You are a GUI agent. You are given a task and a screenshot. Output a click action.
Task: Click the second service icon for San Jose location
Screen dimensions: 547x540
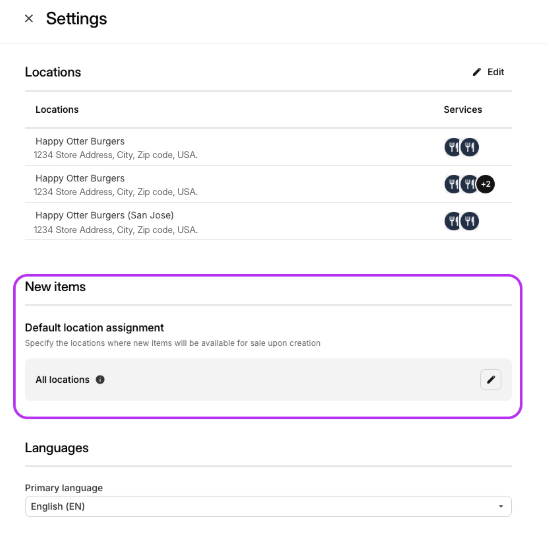point(470,221)
